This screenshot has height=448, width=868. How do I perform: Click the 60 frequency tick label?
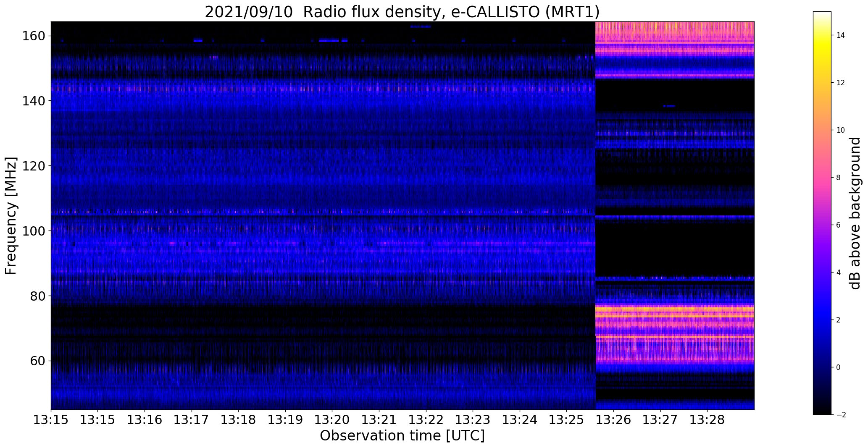[38, 361]
